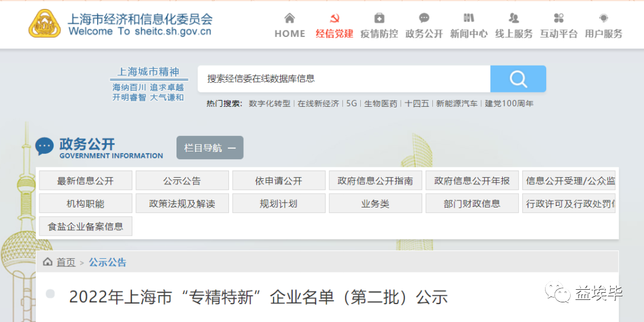
Task: Open the 最新信息公开 section
Action: [x=86, y=180]
